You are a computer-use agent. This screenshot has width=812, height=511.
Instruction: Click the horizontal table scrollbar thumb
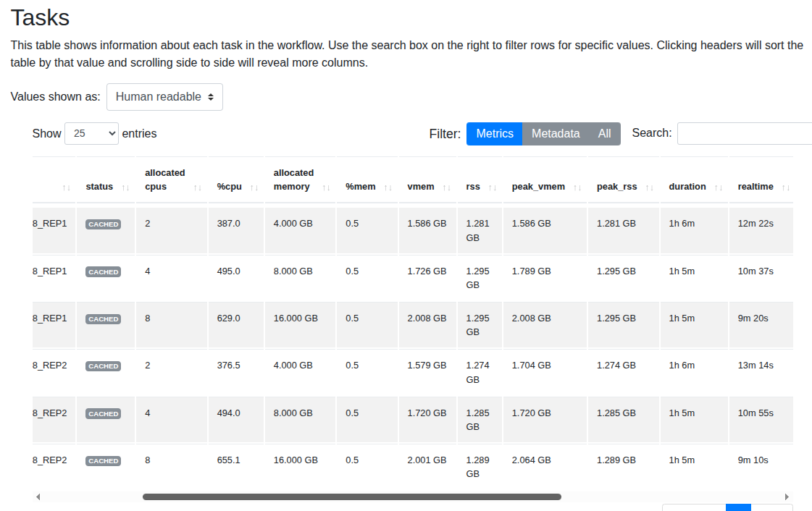351,497
